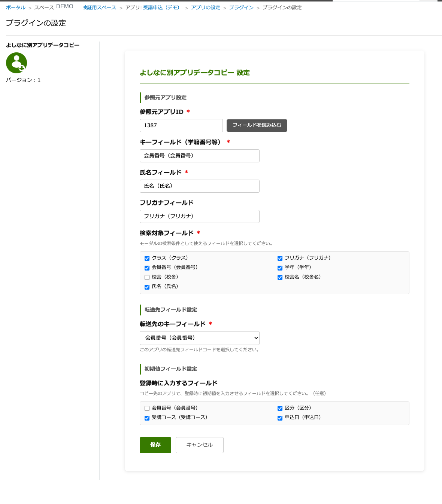Click the キャンセル button

click(200, 445)
